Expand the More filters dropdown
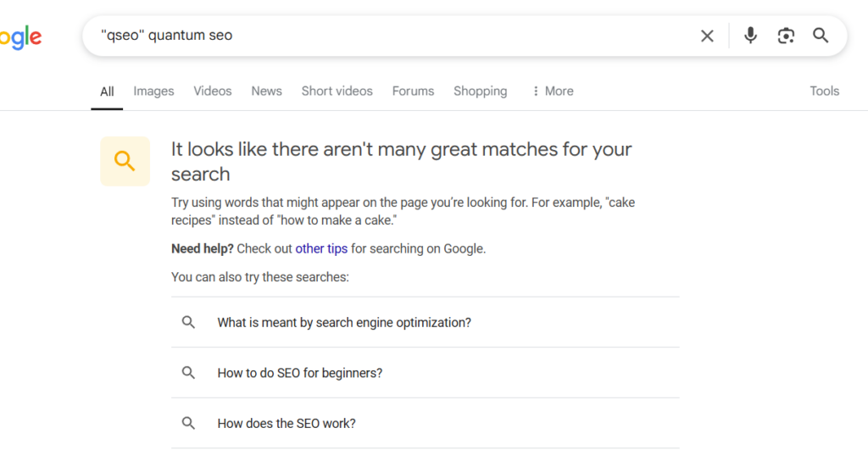Viewport: 868px width, 467px height. pos(553,92)
